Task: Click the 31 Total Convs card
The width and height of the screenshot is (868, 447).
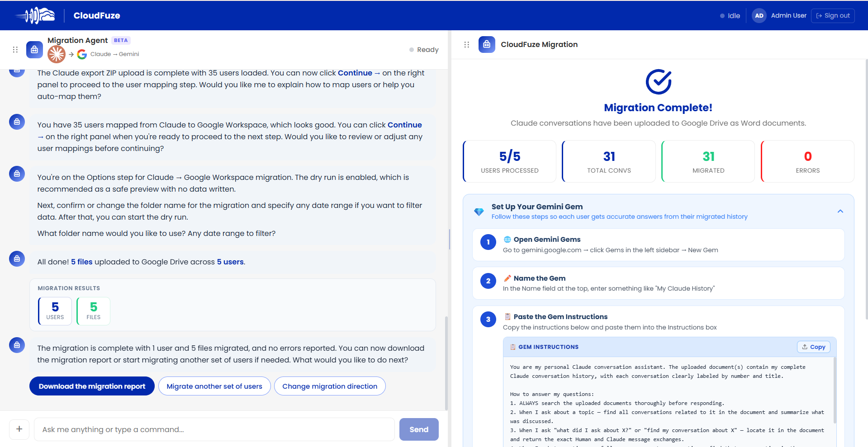Action: pos(609,161)
